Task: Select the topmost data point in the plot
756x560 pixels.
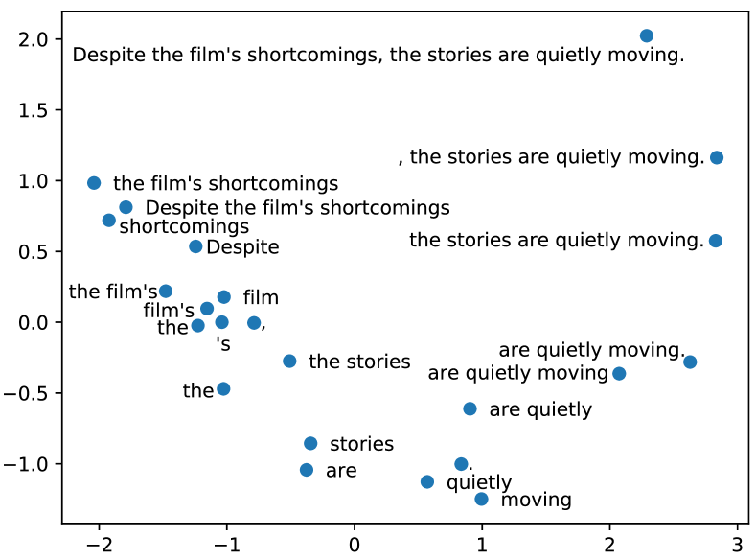Action: pyautogui.click(x=646, y=36)
